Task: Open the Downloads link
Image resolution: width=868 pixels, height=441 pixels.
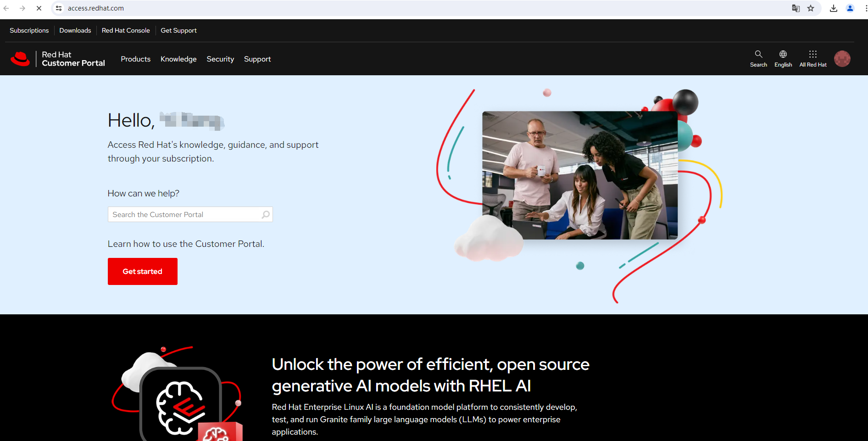Action: coord(75,30)
